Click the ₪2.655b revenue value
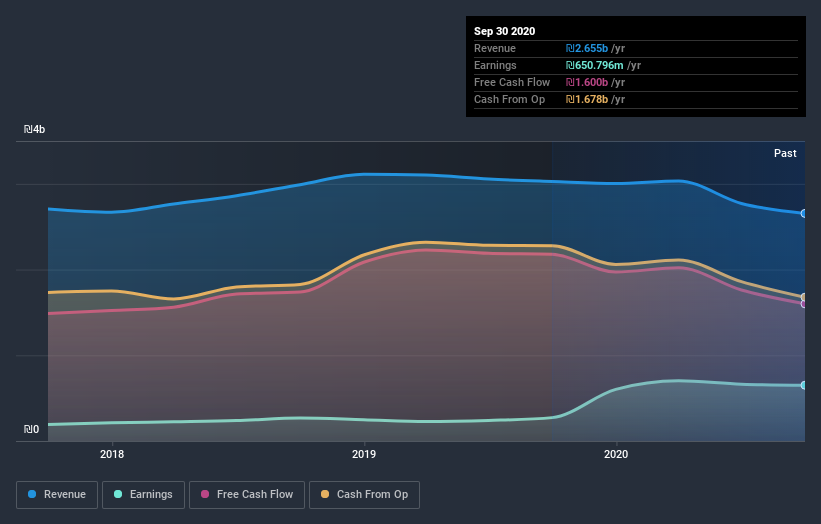 point(586,48)
